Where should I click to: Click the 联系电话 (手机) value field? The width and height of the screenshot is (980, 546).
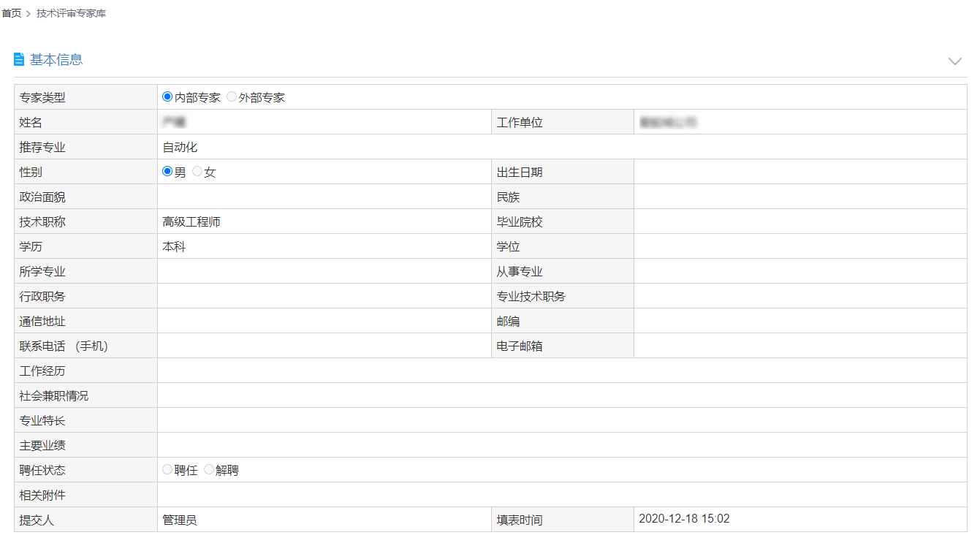coord(324,346)
